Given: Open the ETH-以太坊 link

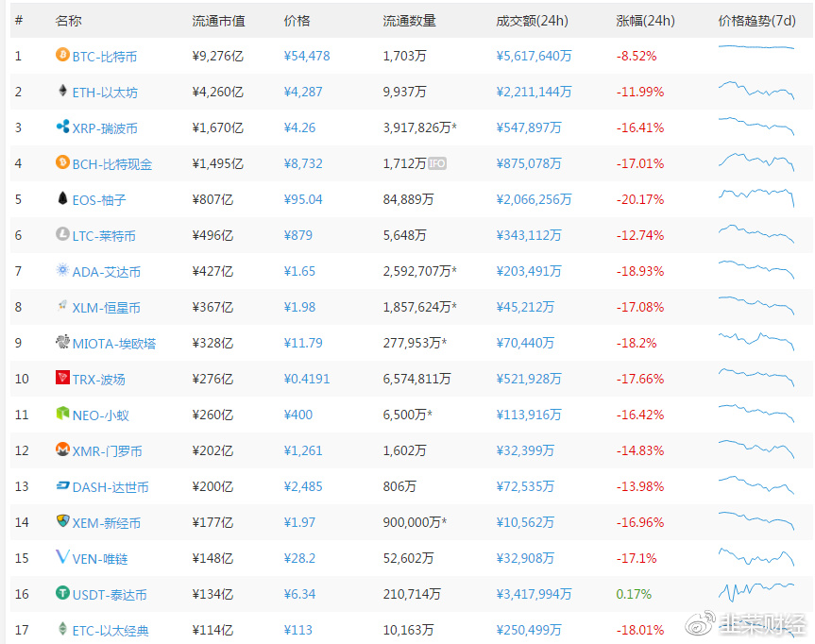Looking at the screenshot, I should click(105, 93).
